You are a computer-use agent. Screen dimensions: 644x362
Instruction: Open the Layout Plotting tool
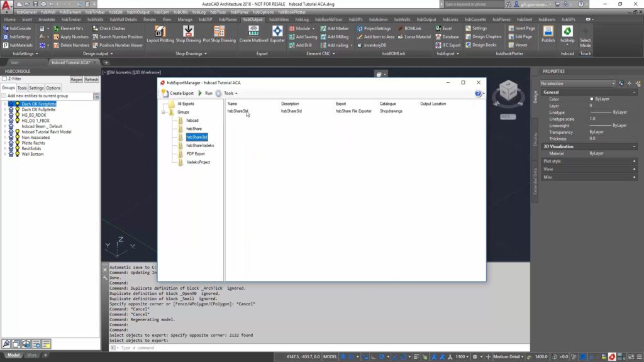[160, 34]
